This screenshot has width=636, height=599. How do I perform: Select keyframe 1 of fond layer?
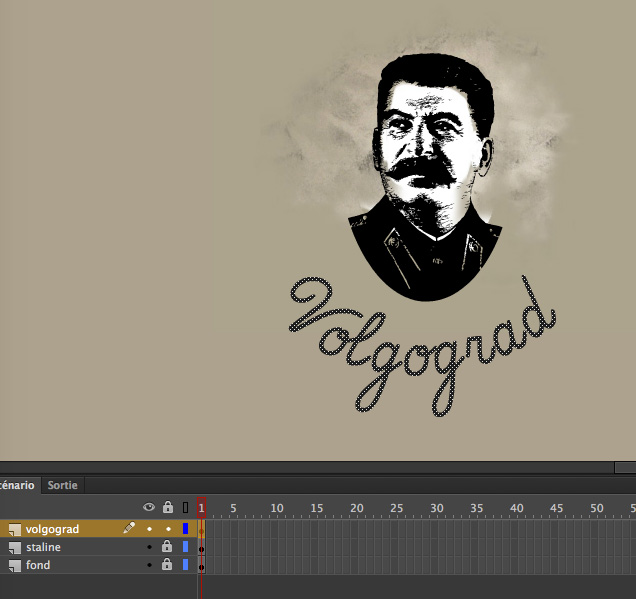tap(202, 565)
